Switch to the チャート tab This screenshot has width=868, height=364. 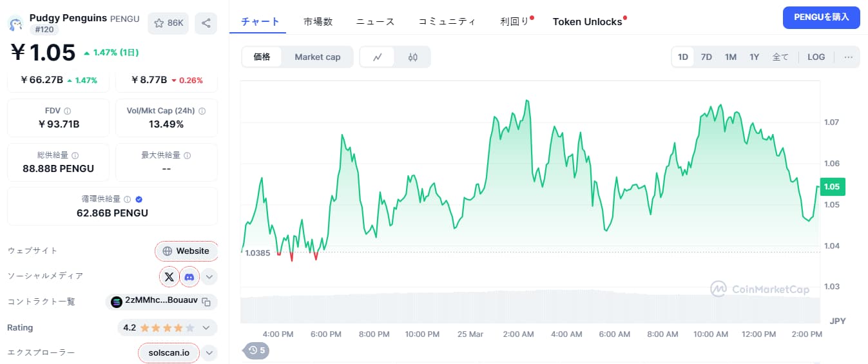click(x=260, y=21)
